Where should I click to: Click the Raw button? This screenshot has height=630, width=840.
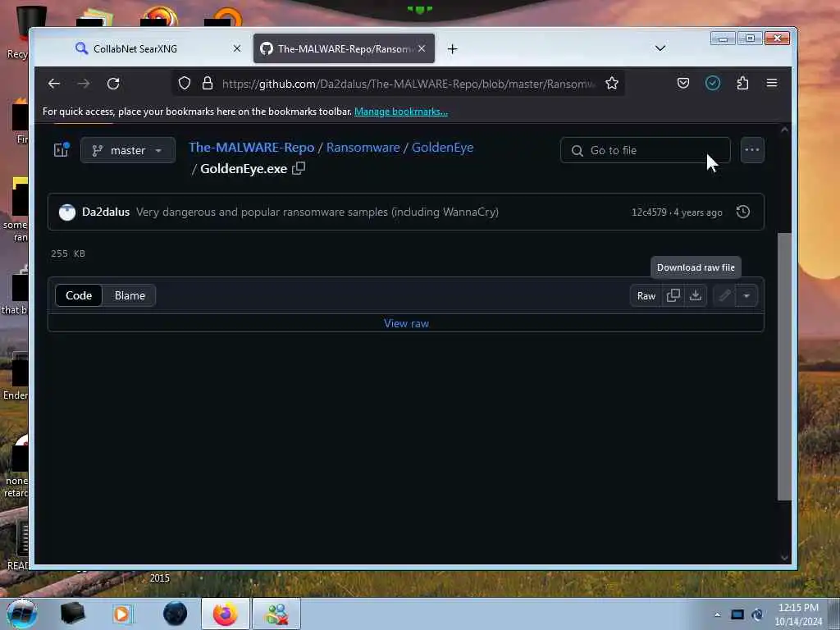[646, 295]
